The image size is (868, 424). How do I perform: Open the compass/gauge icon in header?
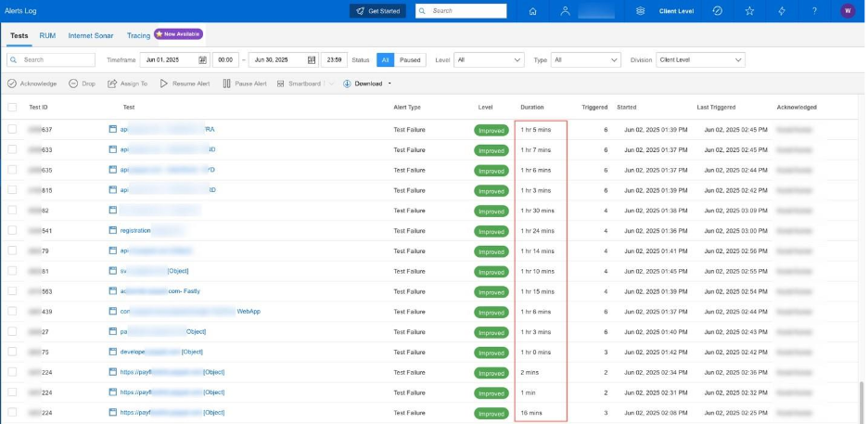tap(718, 11)
